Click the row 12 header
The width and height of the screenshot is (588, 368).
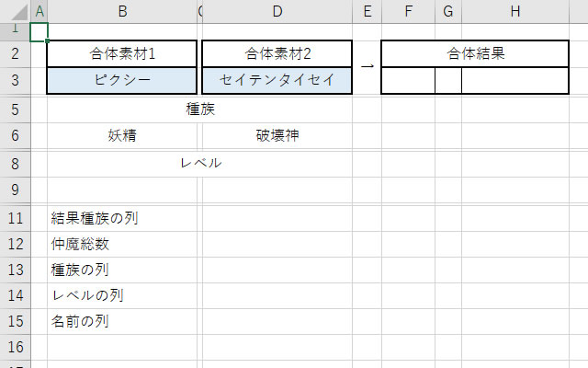pos(15,244)
